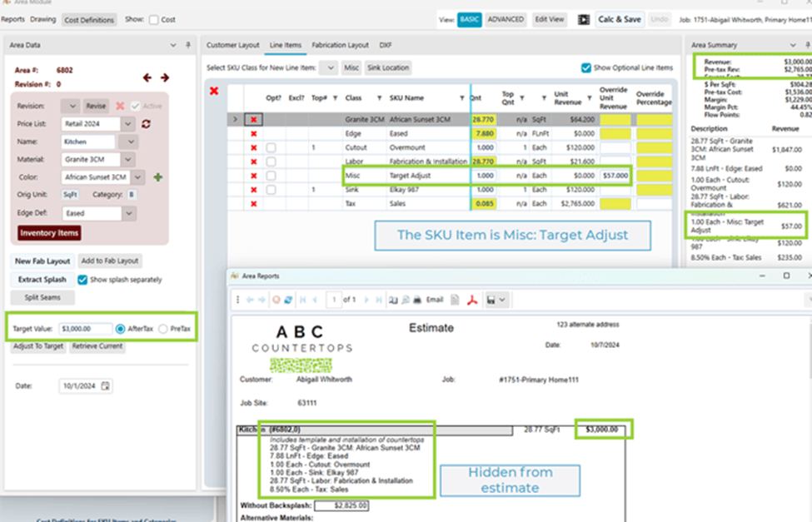
Task: Switch view to ADVANCED
Action: (x=506, y=19)
